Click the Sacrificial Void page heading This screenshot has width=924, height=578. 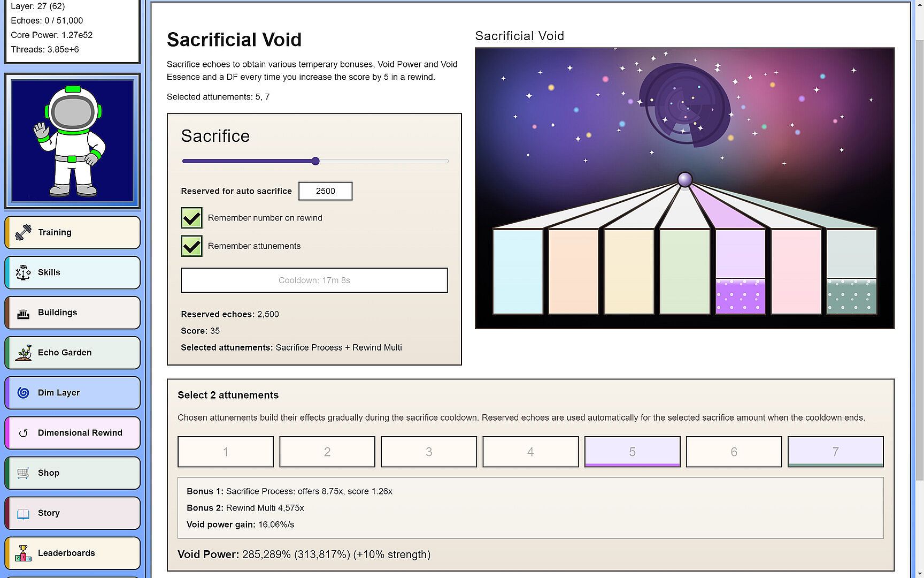point(234,40)
